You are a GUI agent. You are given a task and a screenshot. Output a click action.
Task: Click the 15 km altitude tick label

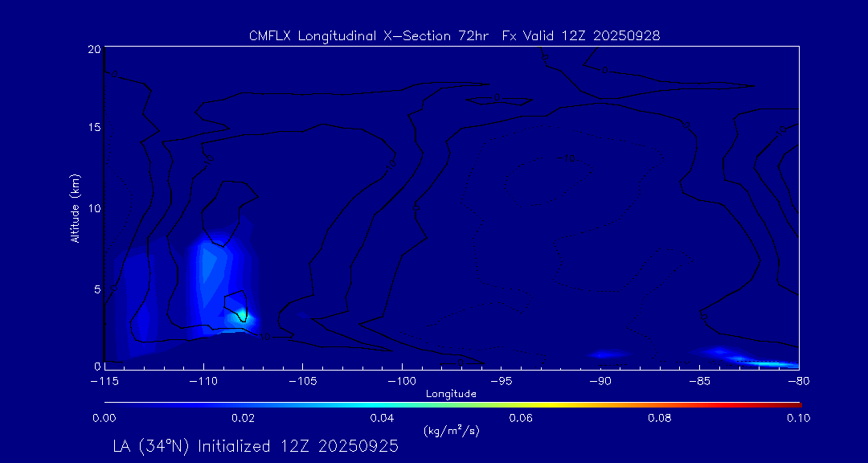(x=92, y=129)
